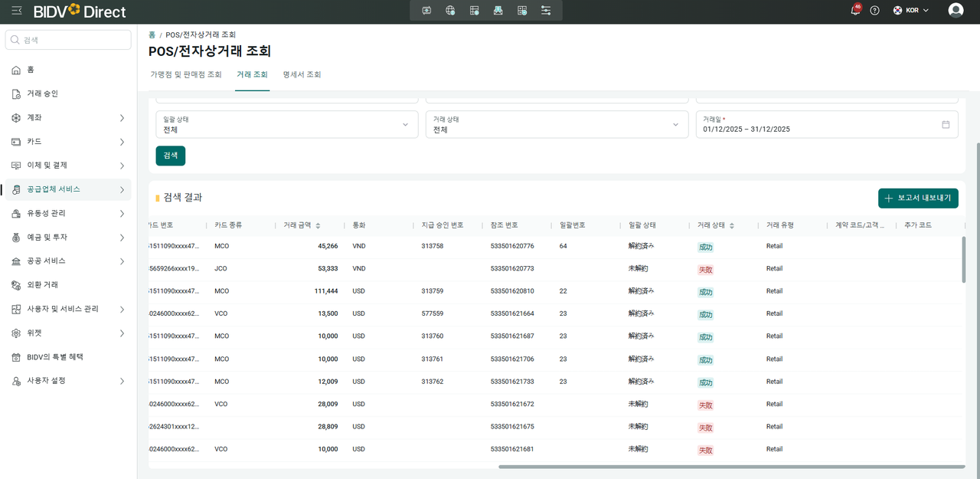Image resolution: width=980 pixels, height=479 pixels.
Task: Sort by 거래 금액 column arrows
Action: point(318,225)
